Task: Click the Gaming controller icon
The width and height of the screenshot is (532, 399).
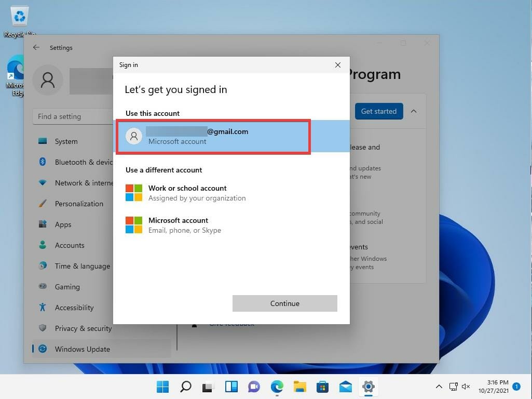Action: coord(43,286)
